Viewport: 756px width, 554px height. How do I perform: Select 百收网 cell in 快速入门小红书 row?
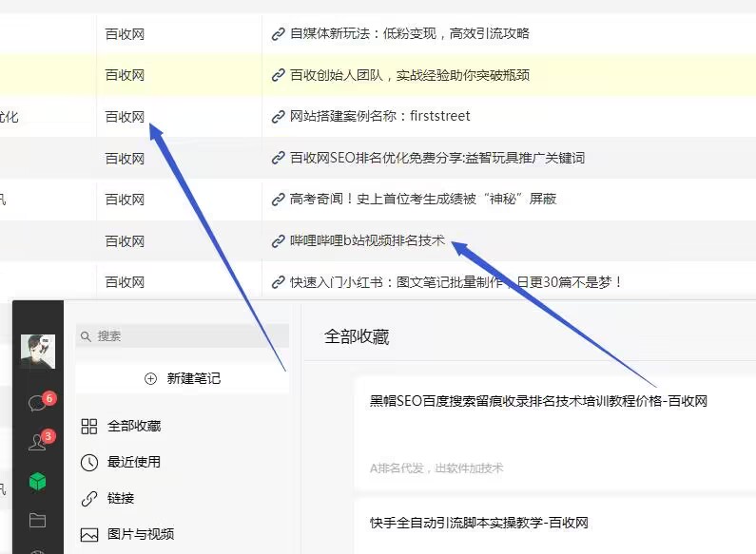pos(125,282)
